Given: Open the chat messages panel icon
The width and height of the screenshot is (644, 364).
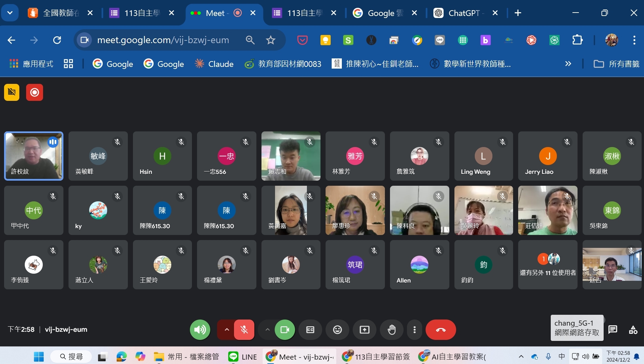Looking at the screenshot, I should pos(612,329).
